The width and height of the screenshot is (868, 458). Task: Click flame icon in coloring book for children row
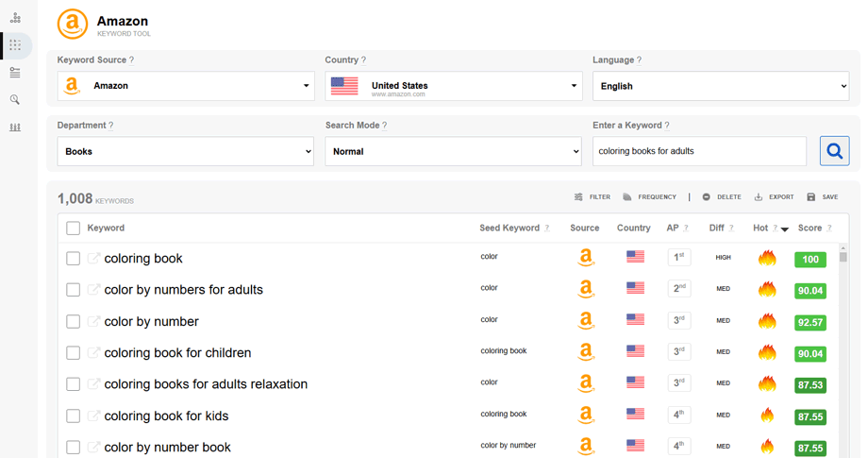(767, 352)
